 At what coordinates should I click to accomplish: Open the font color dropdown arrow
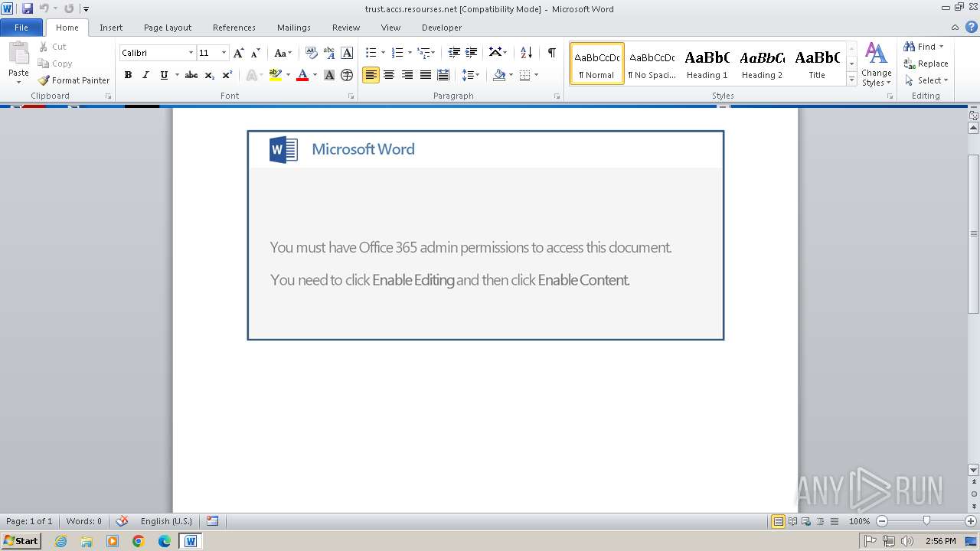pyautogui.click(x=315, y=75)
